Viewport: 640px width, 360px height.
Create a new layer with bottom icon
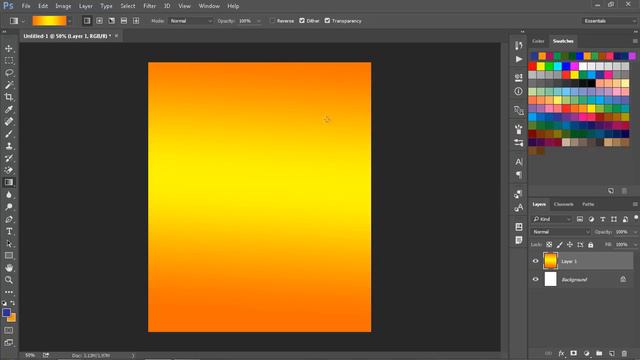point(611,353)
